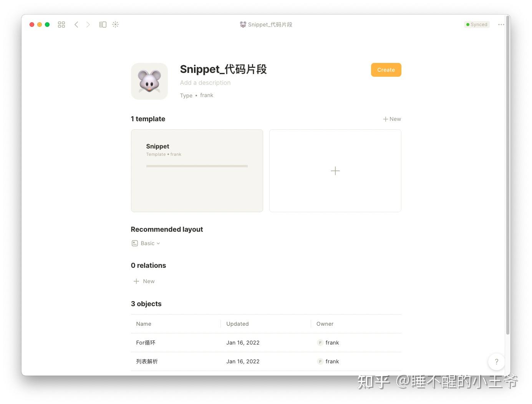Click the orange Create button
Image resolution: width=532 pixels, height=404 pixels.
pyautogui.click(x=386, y=69)
